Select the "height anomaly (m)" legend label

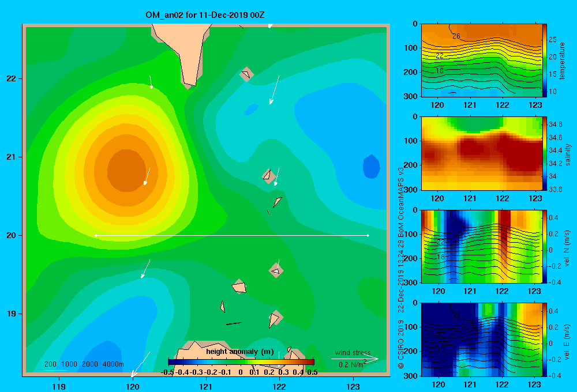click(240, 352)
